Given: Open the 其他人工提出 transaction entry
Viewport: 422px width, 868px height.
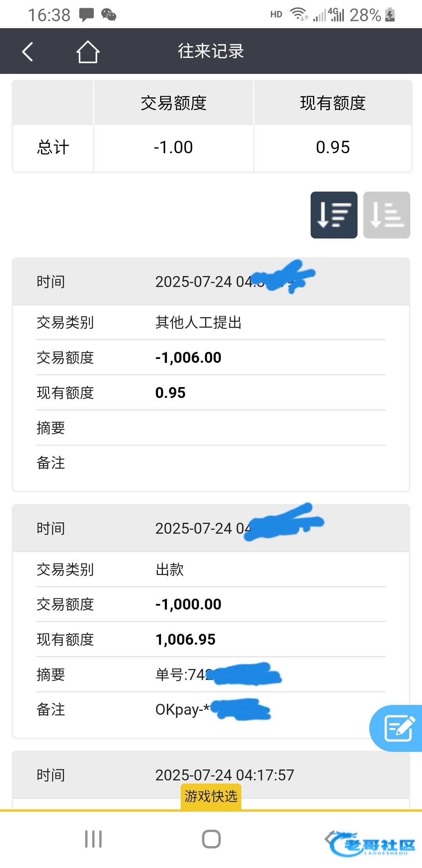Looking at the screenshot, I should [198, 323].
